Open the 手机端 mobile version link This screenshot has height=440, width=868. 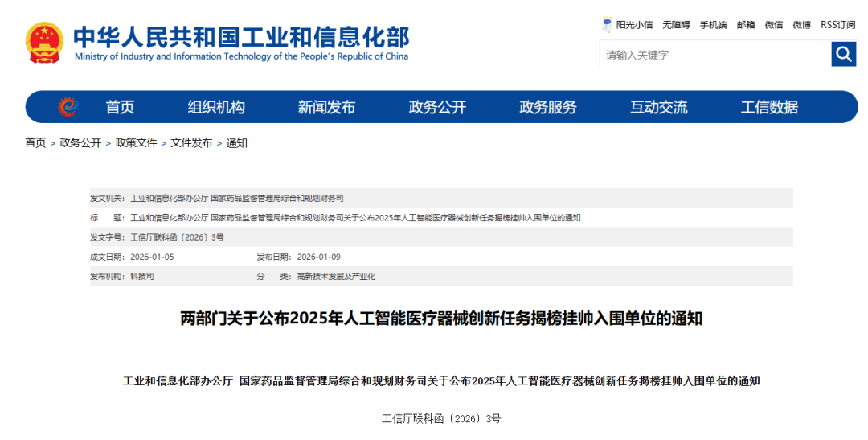coord(713,25)
